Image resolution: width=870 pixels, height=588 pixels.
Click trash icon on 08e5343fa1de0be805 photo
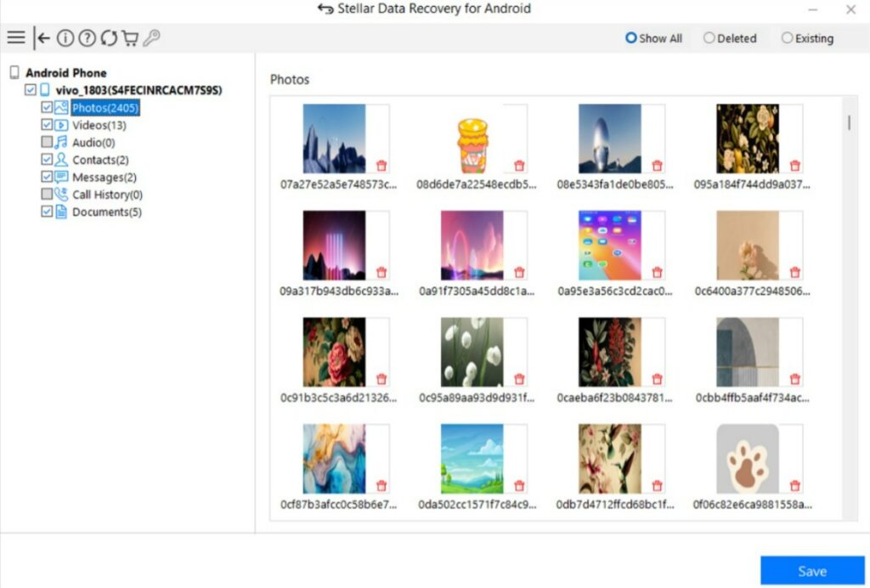pyautogui.click(x=658, y=166)
